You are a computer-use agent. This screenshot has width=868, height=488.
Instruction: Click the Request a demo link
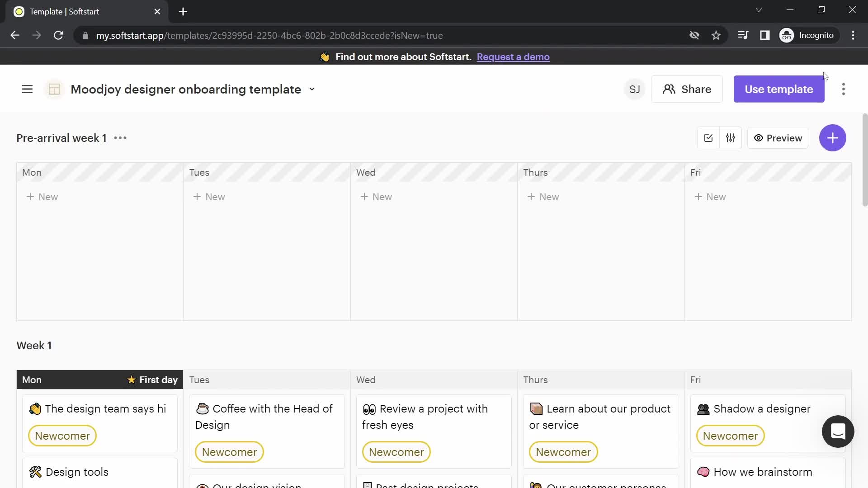tap(513, 57)
